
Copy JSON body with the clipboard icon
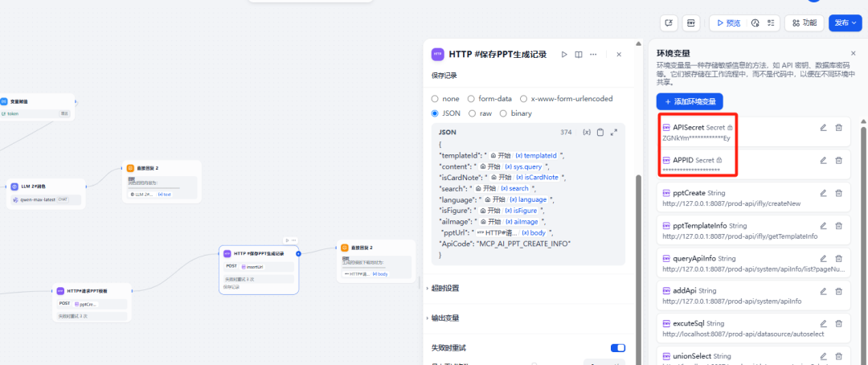pyautogui.click(x=600, y=133)
